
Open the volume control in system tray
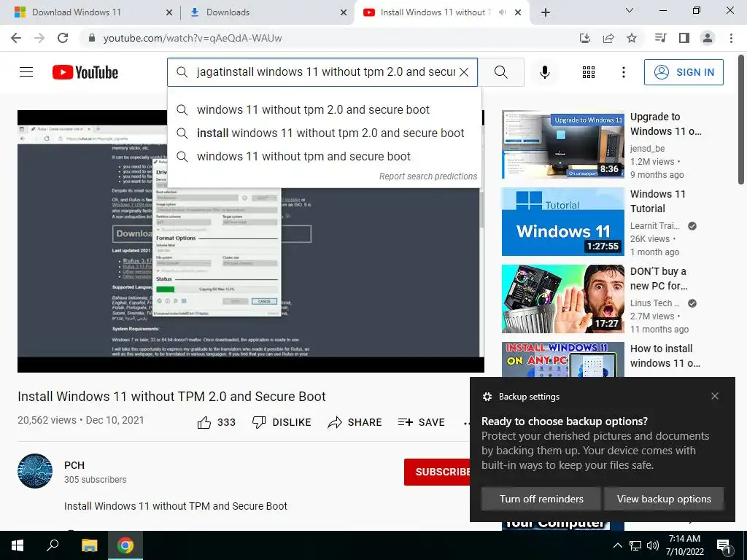pyautogui.click(x=653, y=545)
